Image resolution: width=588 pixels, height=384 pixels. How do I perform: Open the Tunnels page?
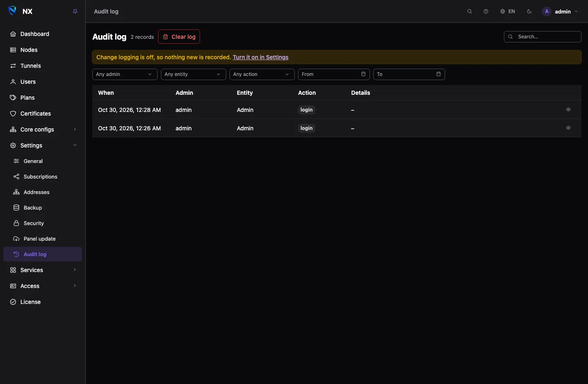point(42,66)
